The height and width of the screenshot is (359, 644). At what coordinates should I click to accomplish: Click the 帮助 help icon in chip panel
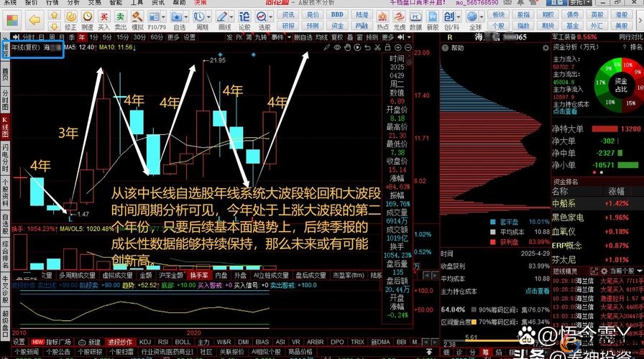pos(445,48)
